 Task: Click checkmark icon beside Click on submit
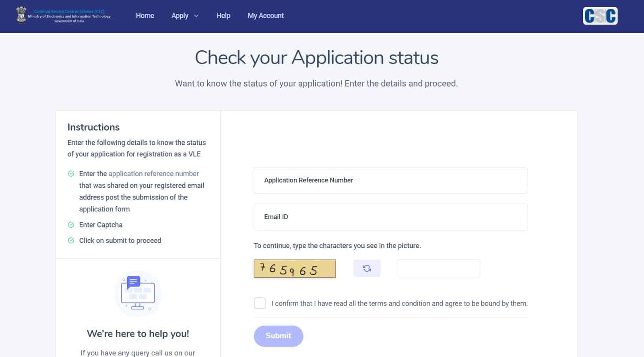point(71,241)
